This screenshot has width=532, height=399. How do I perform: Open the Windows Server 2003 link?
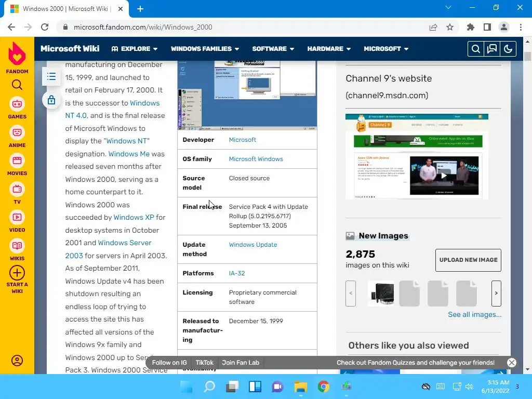click(x=108, y=249)
